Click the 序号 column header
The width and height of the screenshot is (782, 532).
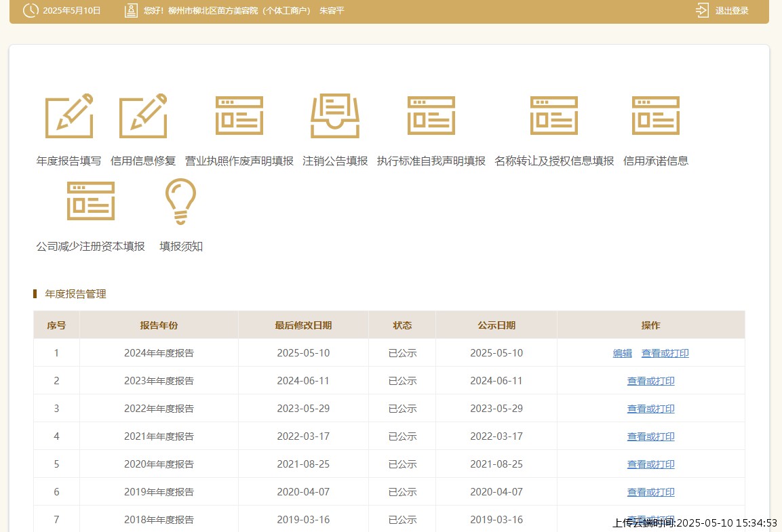click(x=56, y=325)
